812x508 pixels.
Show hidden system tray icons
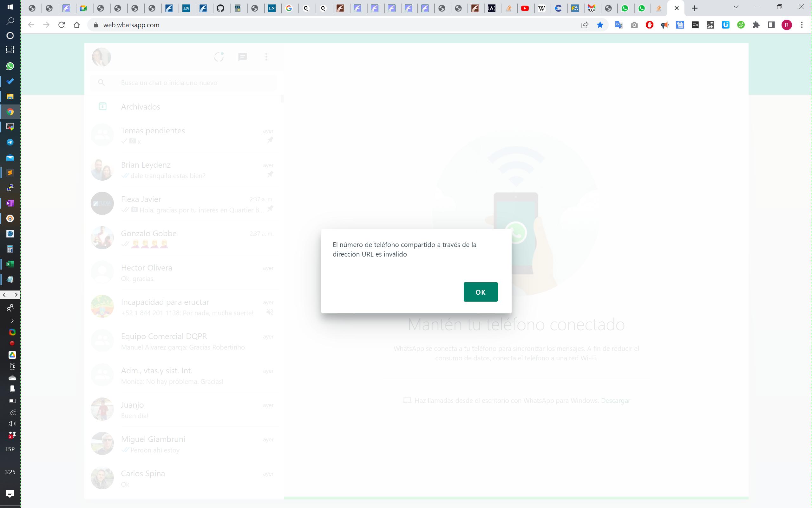coord(12,321)
